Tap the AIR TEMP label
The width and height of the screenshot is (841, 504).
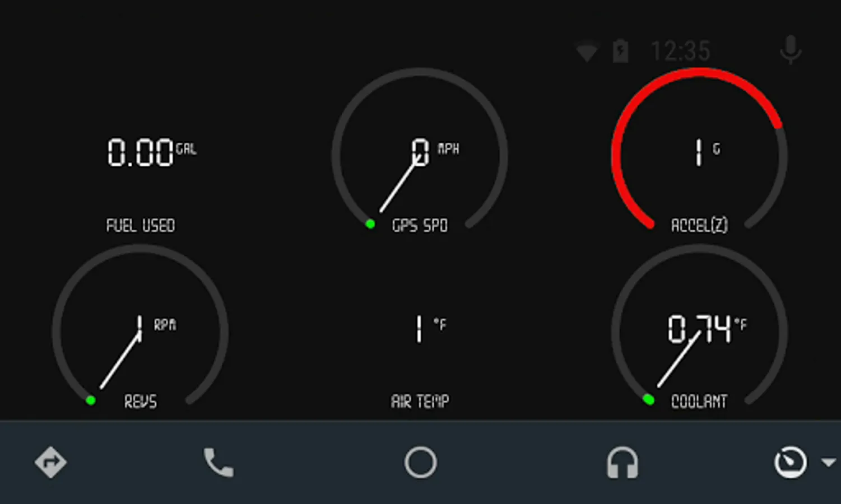click(x=420, y=402)
